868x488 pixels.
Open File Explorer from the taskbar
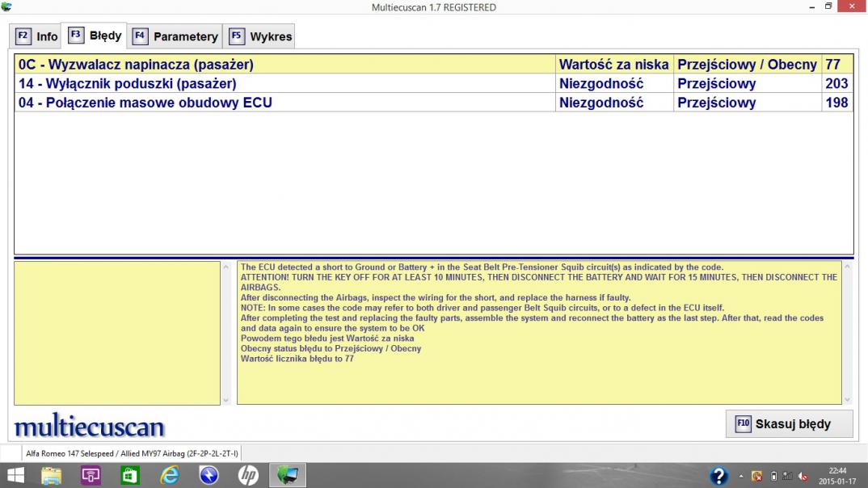(51, 475)
